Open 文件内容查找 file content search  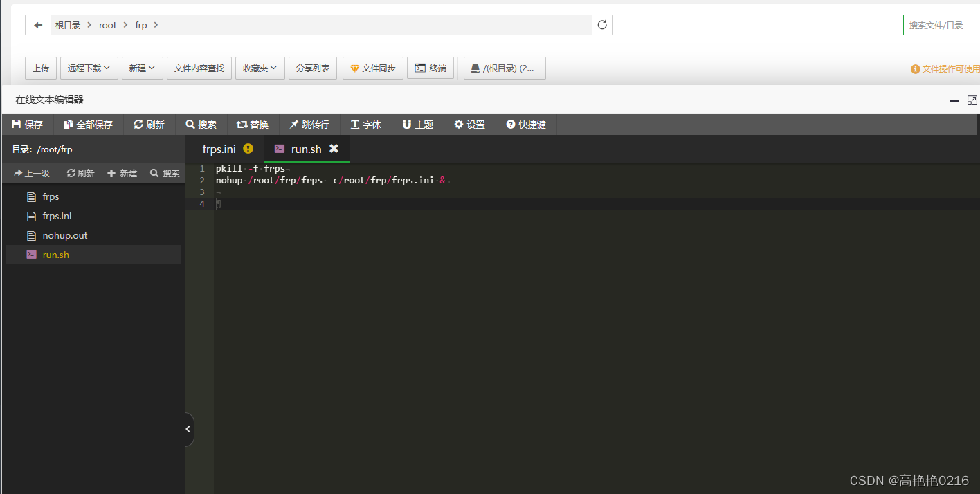tap(199, 68)
